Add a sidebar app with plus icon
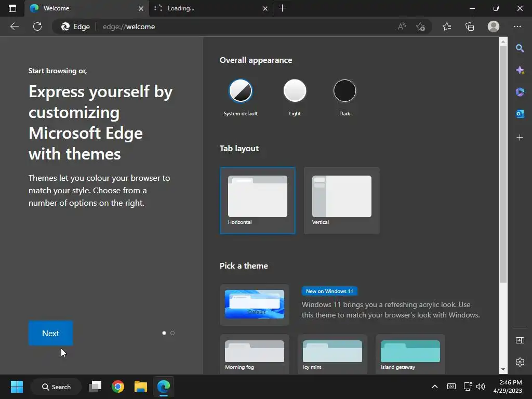The image size is (532, 399). click(520, 137)
